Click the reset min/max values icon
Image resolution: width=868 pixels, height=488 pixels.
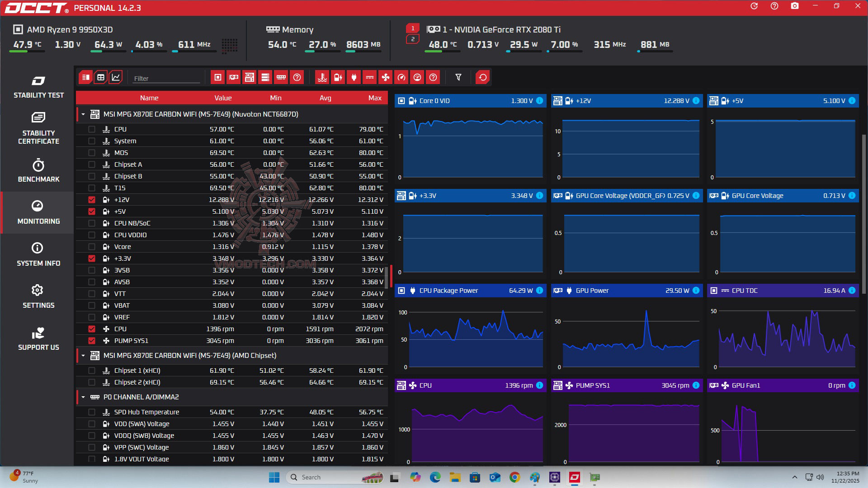coord(482,77)
